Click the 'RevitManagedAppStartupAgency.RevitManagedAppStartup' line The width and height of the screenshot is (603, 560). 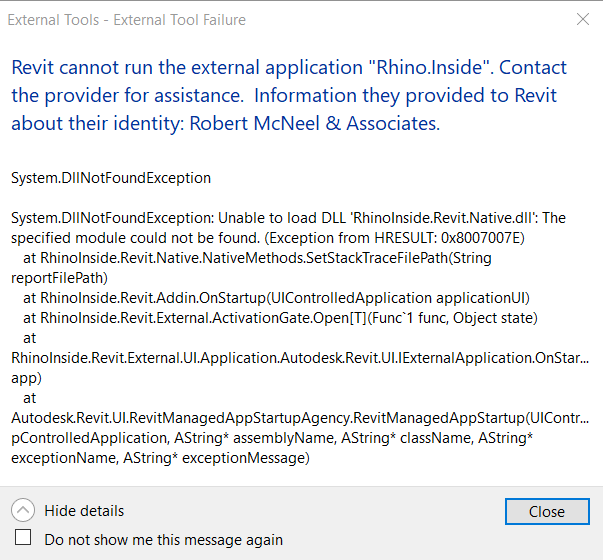(300, 418)
